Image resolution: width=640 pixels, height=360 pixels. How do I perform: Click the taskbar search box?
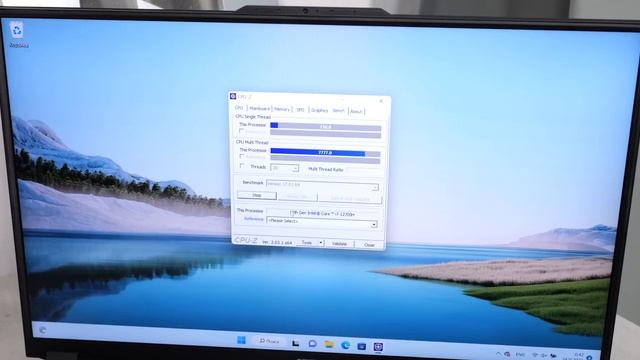click(x=269, y=341)
